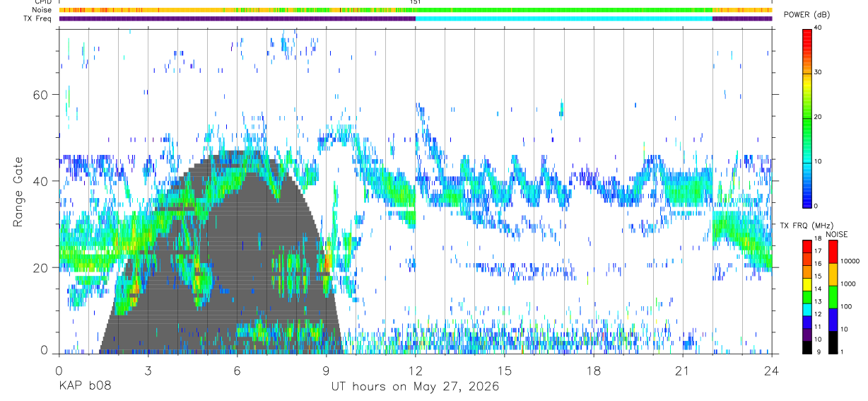The width and height of the screenshot is (868, 401).
Task: Click the yellow segment of the TX FRQ colorbar
Action: (807, 284)
